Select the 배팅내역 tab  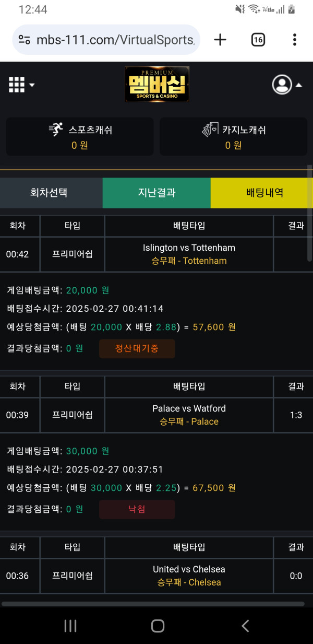click(261, 193)
